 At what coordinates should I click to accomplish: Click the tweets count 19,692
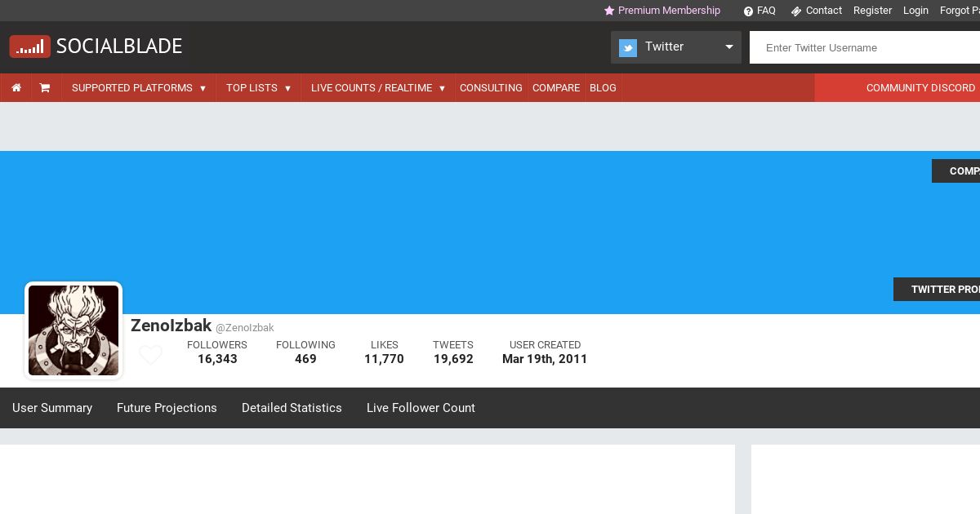(x=453, y=359)
